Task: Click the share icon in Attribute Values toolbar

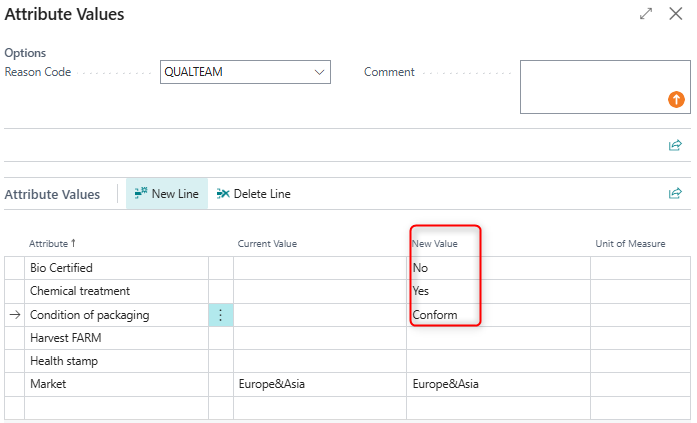Action: coord(675,193)
